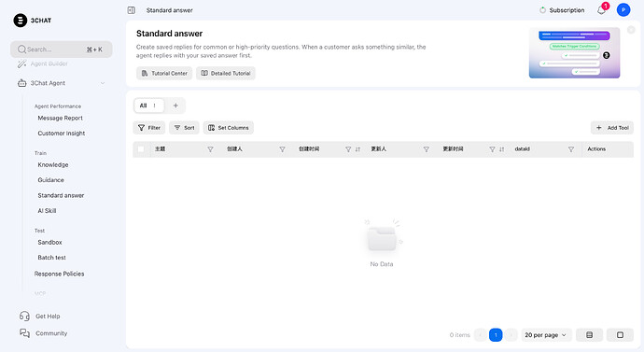
Task: Click the Sort button
Action: (184, 128)
